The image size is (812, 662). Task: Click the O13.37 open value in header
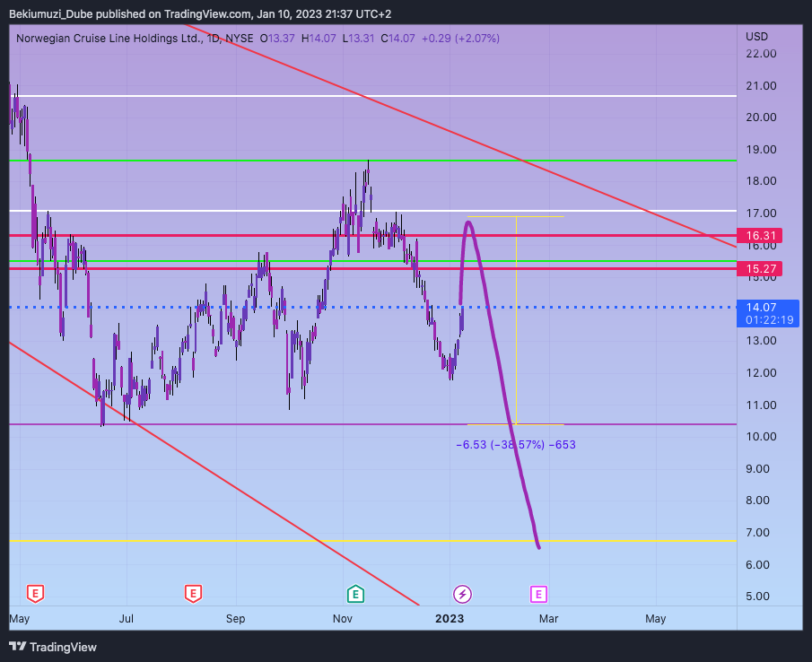tap(277, 39)
